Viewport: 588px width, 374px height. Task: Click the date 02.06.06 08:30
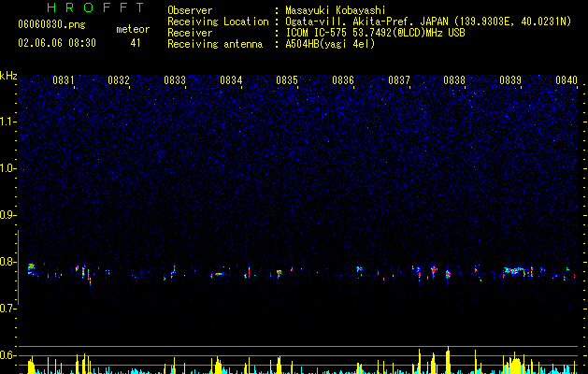pos(57,43)
